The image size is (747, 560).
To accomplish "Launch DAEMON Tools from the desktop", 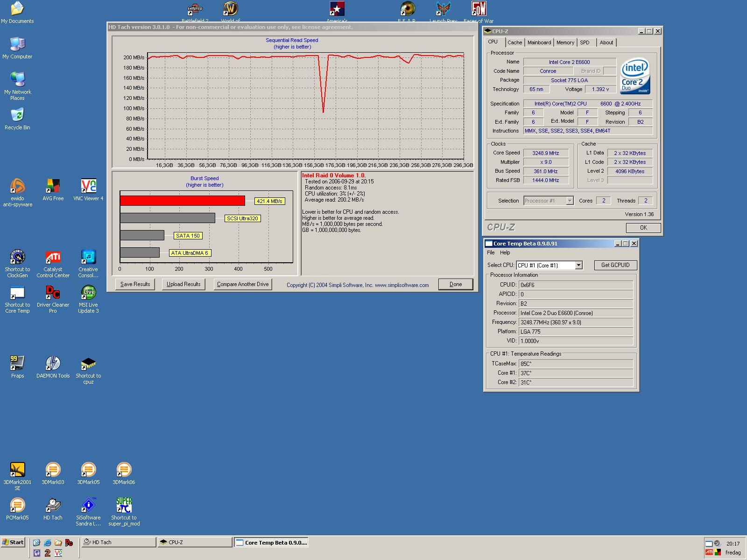I will 53,366.
